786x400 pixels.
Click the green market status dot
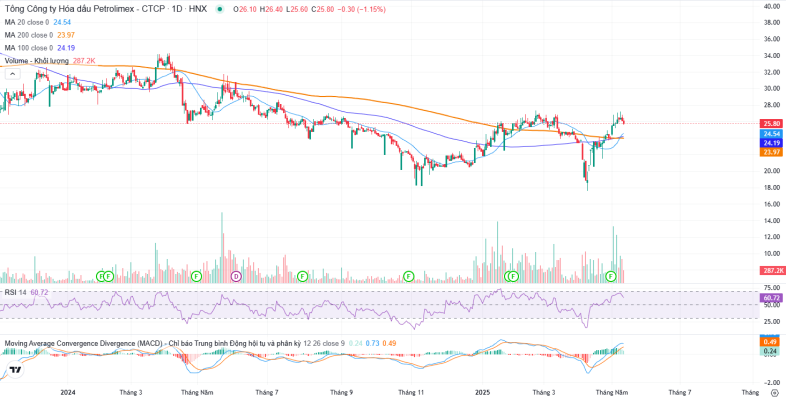point(220,10)
